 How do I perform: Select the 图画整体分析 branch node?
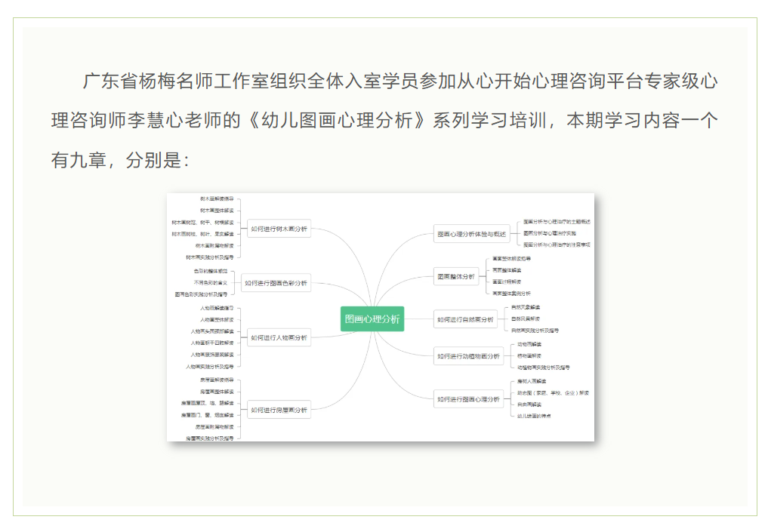click(457, 276)
